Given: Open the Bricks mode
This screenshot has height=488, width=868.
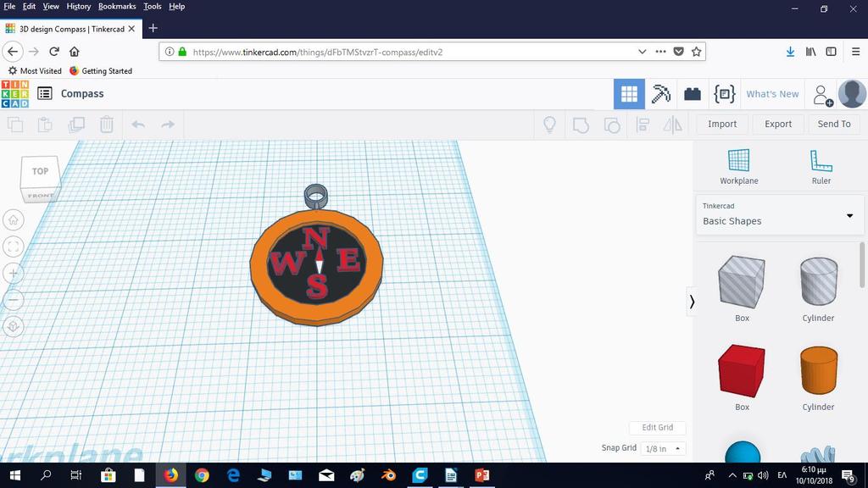Looking at the screenshot, I should coord(692,94).
